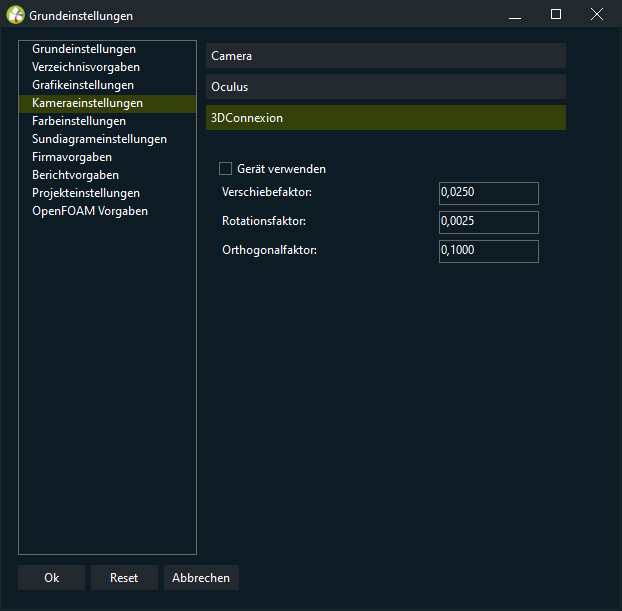Click the Verschiebefaktor value field

click(x=489, y=193)
